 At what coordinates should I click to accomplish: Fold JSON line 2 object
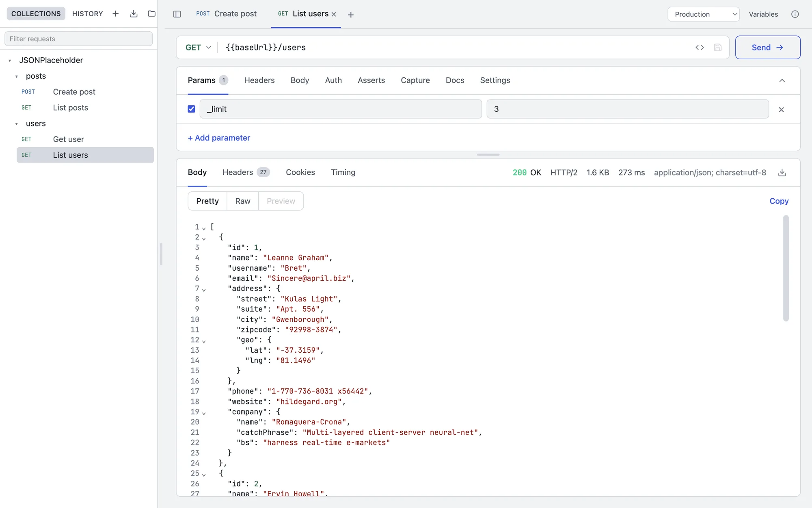tap(204, 239)
